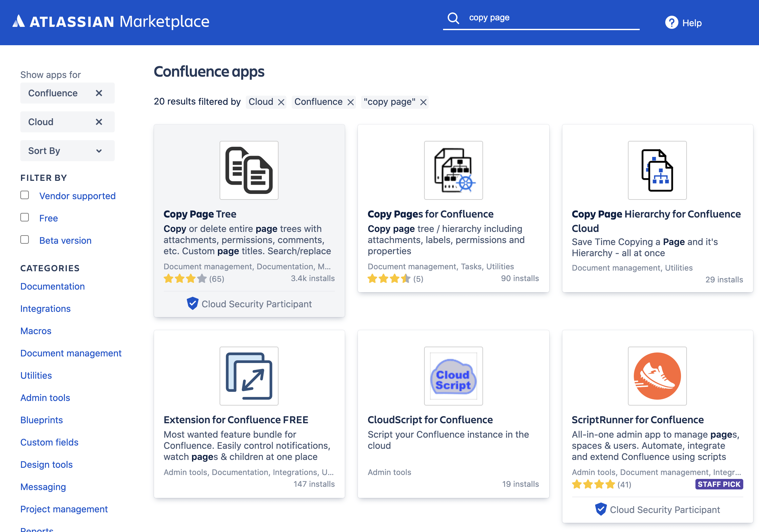Select the ScriptRunner for Confluence shoe icon
Viewport: 759px width, 532px height.
(657, 376)
